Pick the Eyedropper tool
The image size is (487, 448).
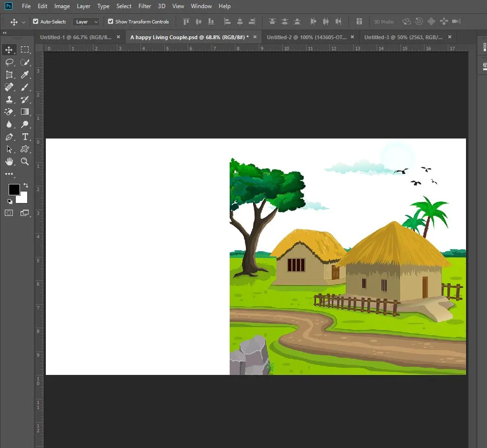(25, 75)
